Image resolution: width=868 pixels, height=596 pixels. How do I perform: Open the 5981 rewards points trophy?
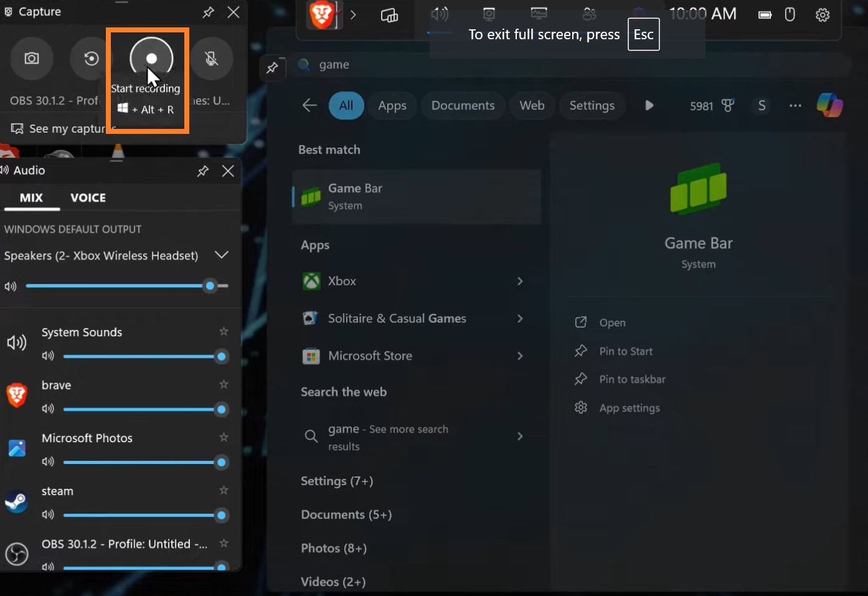coord(712,106)
